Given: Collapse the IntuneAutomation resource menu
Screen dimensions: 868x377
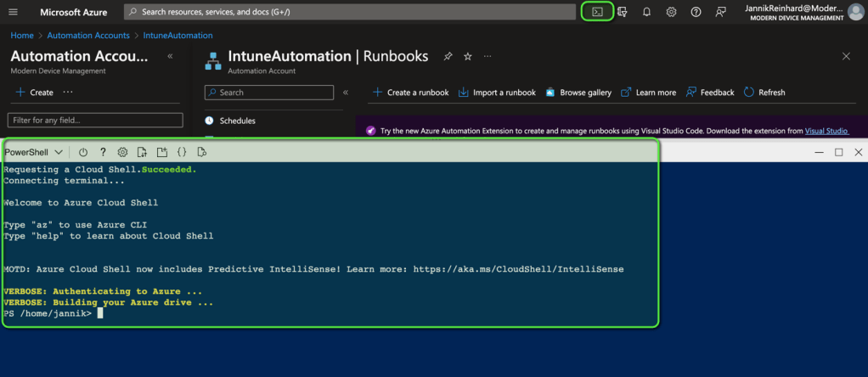Looking at the screenshot, I should click(x=346, y=93).
